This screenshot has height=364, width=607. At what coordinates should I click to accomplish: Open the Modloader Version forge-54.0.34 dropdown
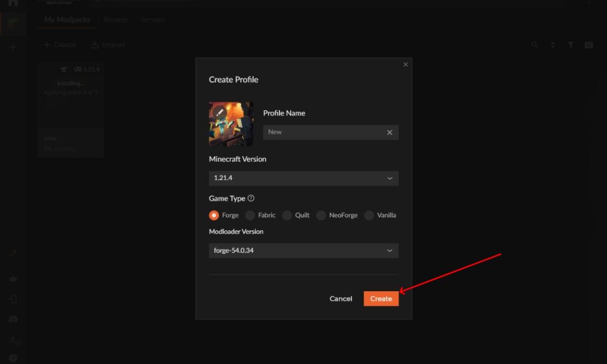point(303,251)
